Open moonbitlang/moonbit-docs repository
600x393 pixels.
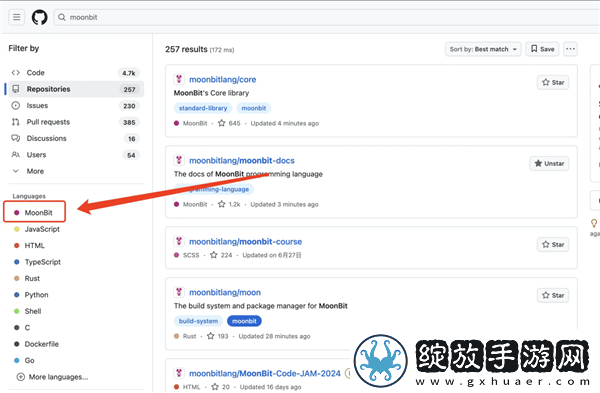tap(242, 161)
